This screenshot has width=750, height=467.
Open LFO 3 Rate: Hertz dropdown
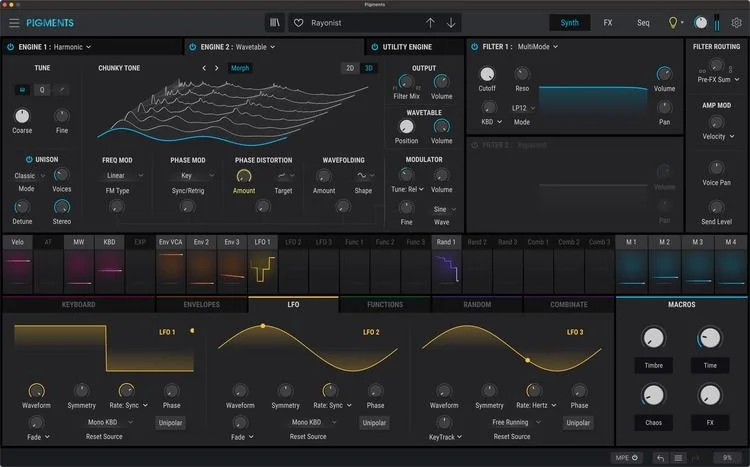click(x=536, y=405)
